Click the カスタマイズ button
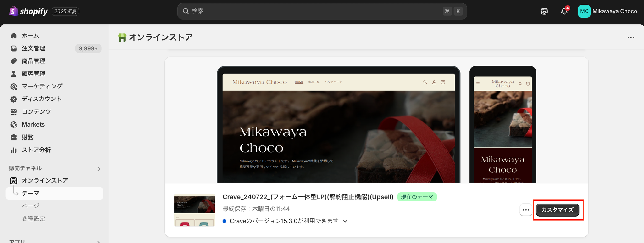The width and height of the screenshot is (644, 243). point(558,210)
